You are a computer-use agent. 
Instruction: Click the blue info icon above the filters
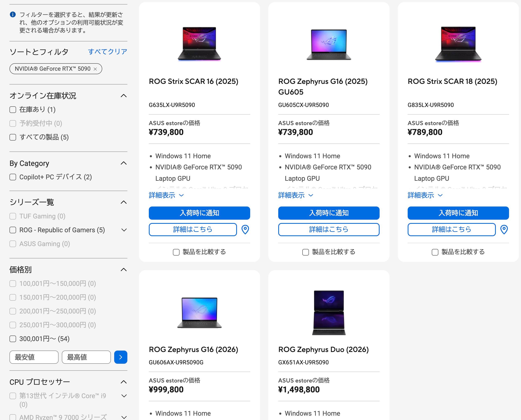tap(13, 14)
